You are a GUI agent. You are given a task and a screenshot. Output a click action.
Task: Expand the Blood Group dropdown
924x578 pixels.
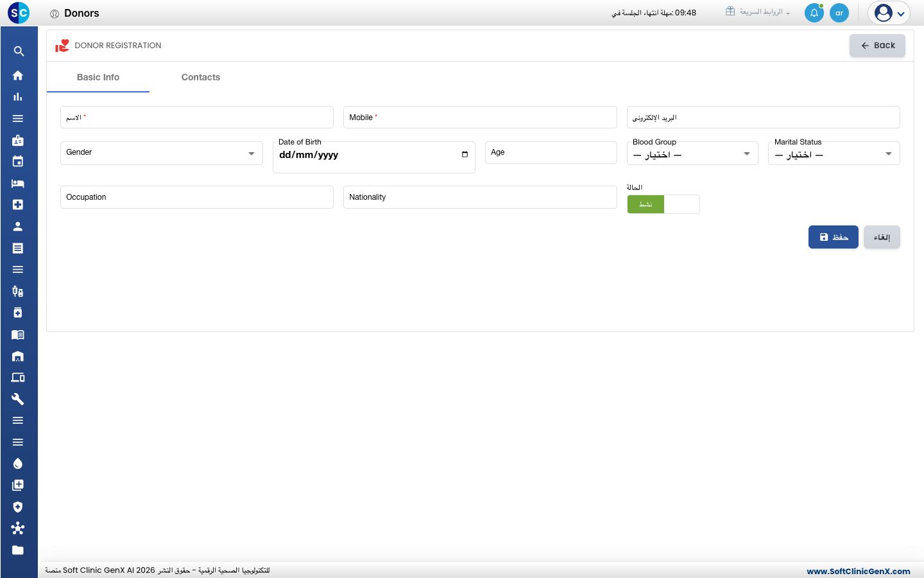click(692, 153)
